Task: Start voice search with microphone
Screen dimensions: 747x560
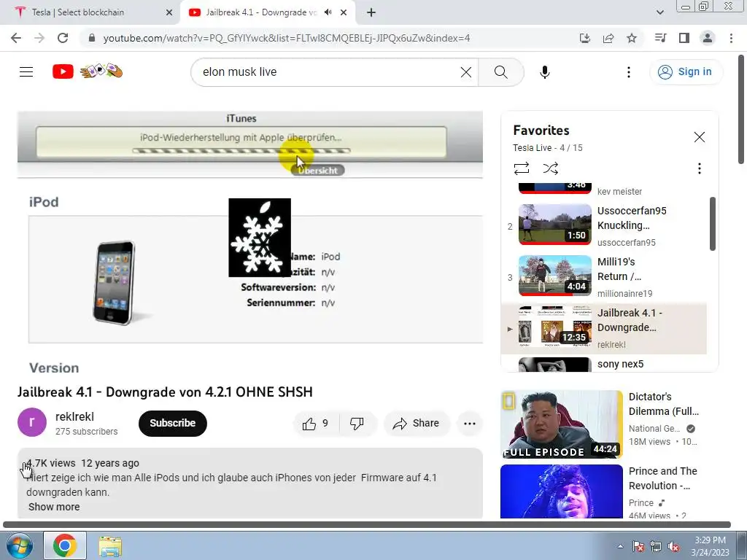Action: (x=544, y=72)
